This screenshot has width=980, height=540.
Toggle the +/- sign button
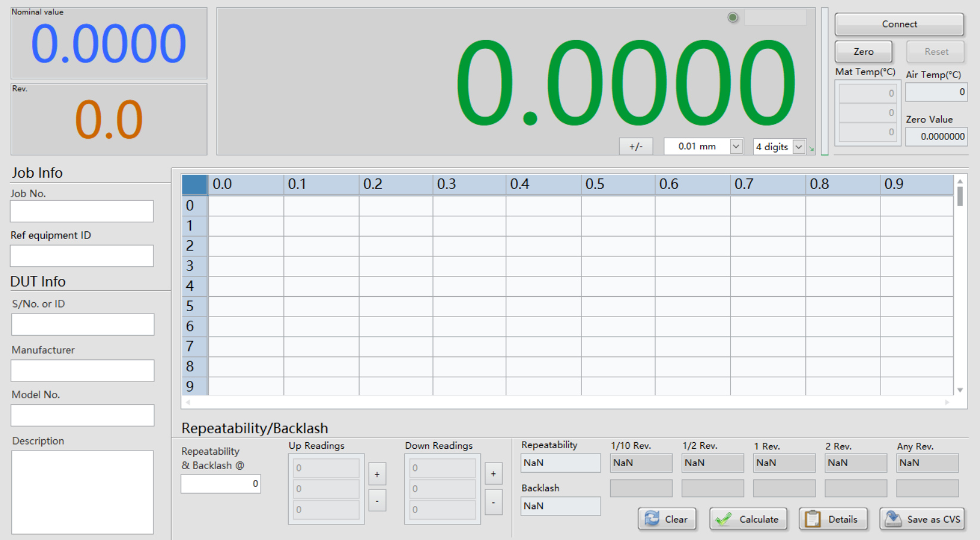[636, 147]
